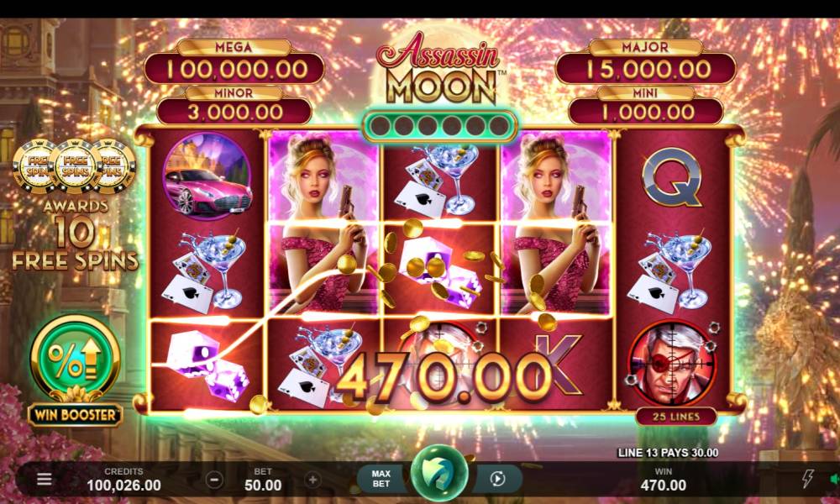The height and width of the screenshot is (504, 840).
Task: Activate the Win Booster button
Action: click(x=76, y=370)
